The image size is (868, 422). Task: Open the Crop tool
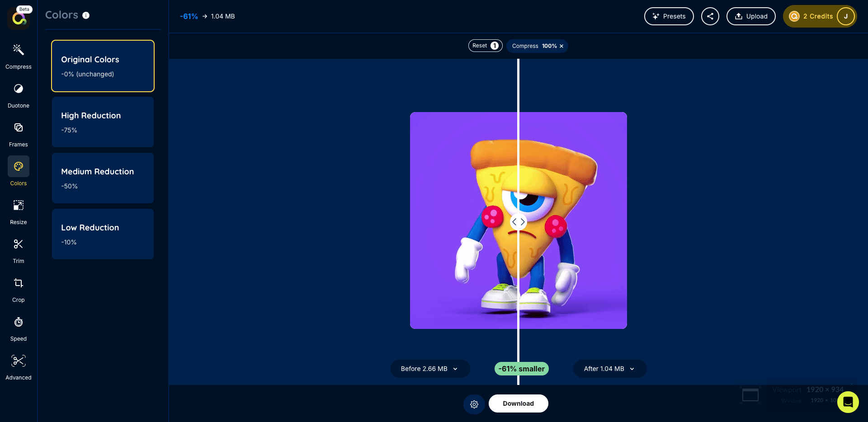click(19, 290)
